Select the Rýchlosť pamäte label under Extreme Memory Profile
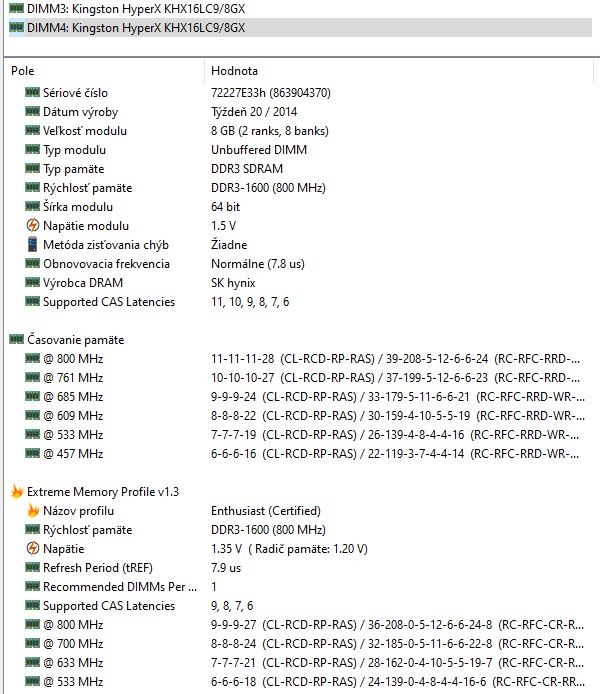The height and width of the screenshot is (694, 600). (88, 530)
